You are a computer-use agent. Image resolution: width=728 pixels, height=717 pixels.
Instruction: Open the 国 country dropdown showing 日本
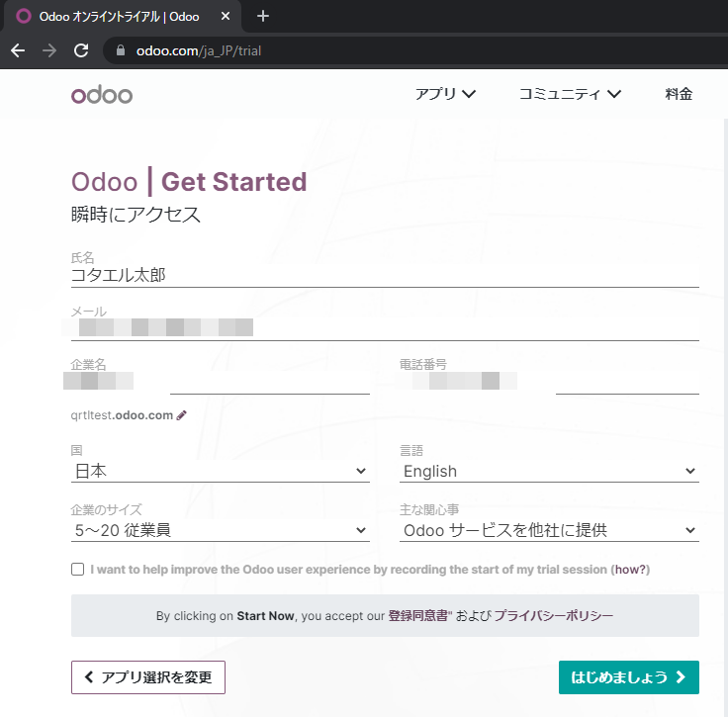tap(220, 471)
